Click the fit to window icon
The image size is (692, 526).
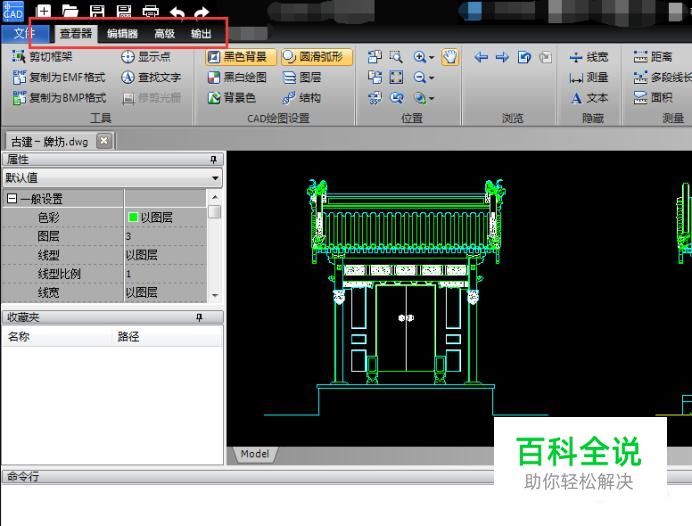[396, 77]
